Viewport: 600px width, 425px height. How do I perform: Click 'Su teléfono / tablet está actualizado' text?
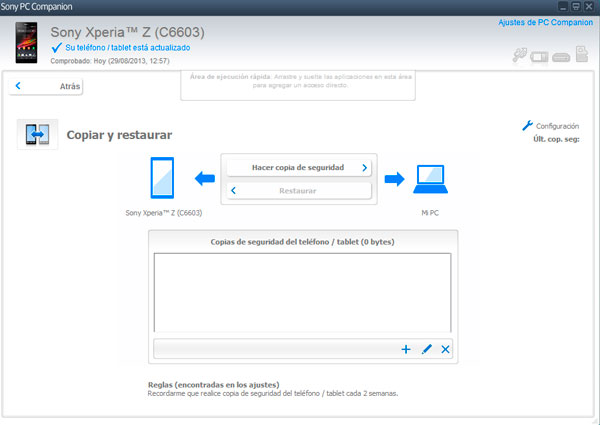tap(128, 48)
